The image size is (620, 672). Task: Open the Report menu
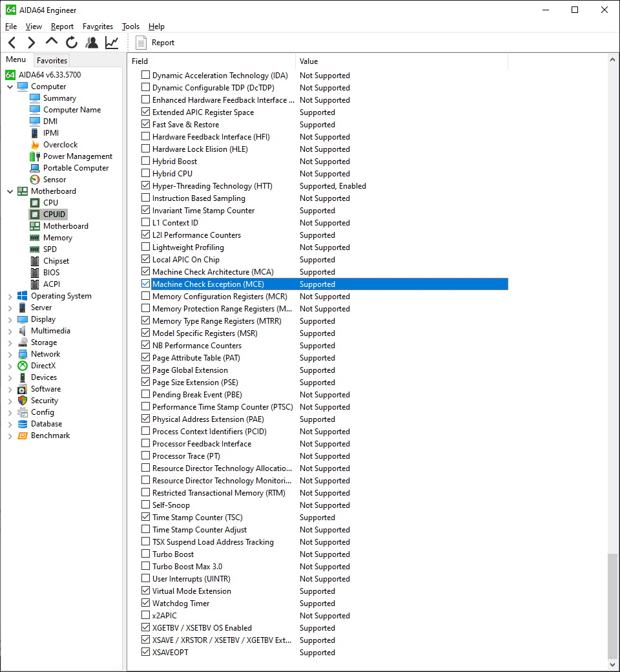click(x=62, y=26)
